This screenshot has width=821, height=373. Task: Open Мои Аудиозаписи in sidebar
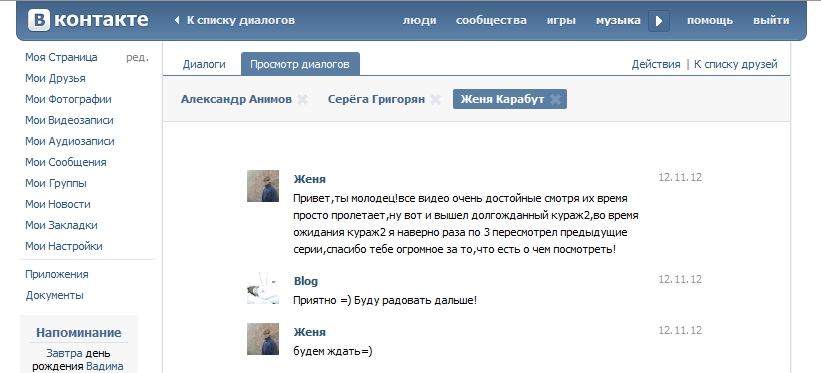pos(70,141)
